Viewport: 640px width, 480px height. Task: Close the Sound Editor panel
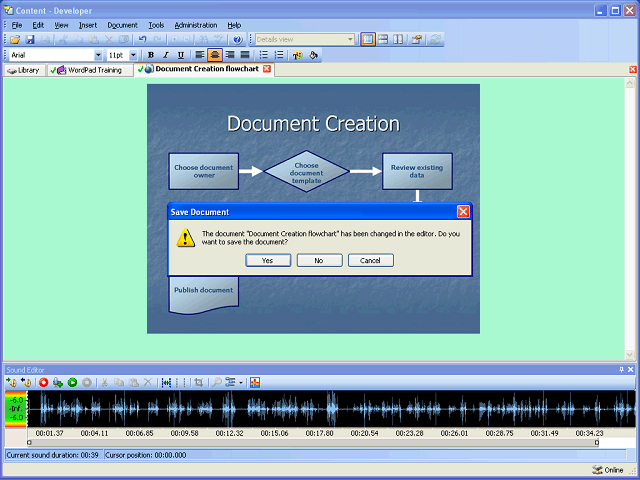[631, 369]
